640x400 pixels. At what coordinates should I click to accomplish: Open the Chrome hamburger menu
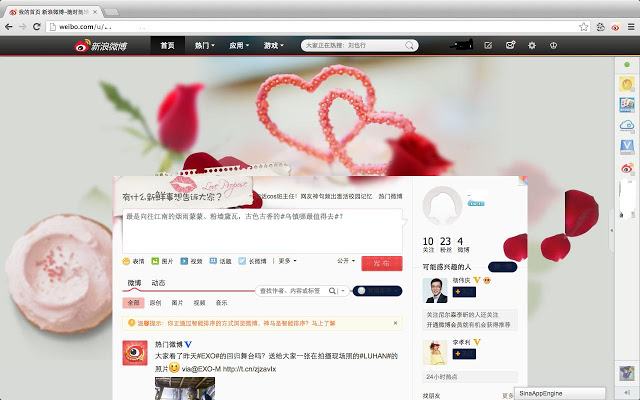[x=631, y=27]
